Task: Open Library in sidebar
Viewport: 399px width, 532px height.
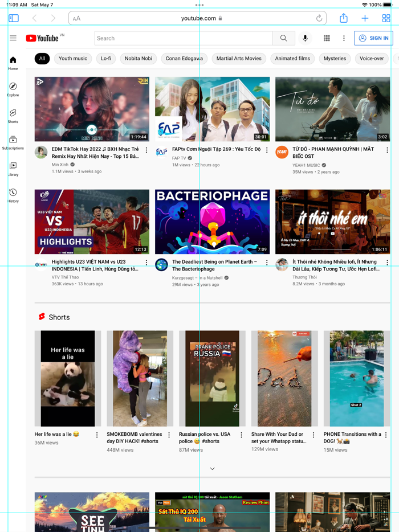Action: click(13, 169)
